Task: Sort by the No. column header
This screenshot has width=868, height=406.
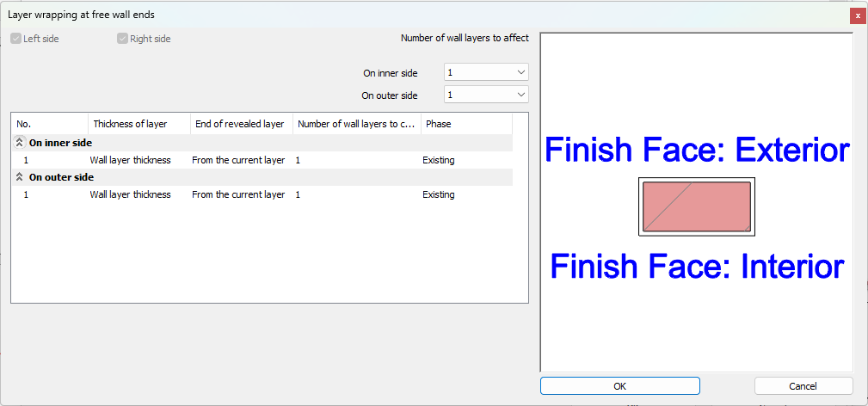Action: point(50,124)
